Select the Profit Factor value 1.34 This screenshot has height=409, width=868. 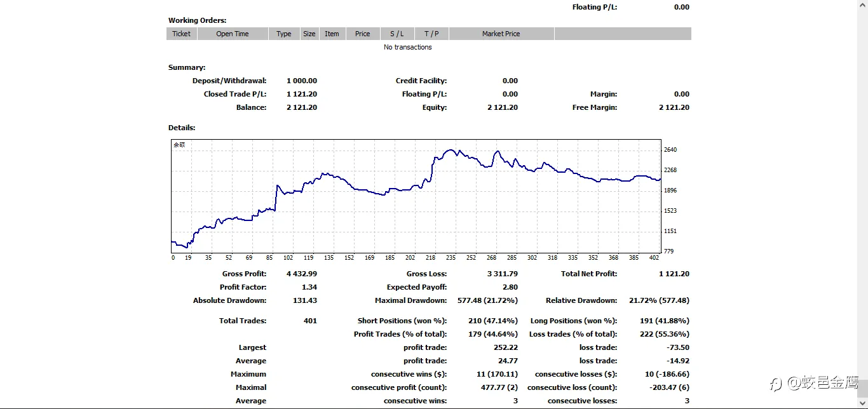[x=309, y=287]
